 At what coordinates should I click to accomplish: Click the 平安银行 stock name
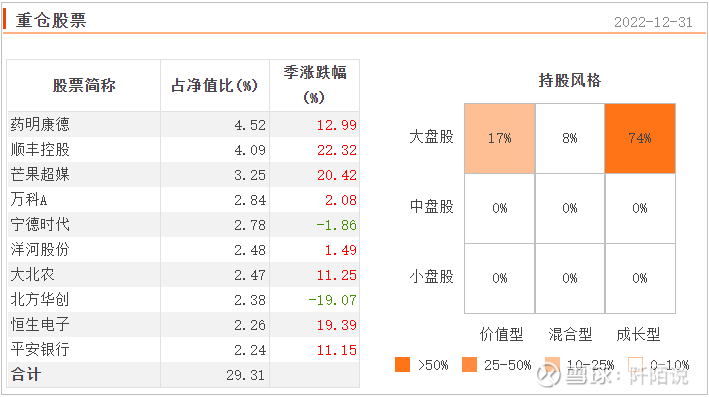[40, 349]
